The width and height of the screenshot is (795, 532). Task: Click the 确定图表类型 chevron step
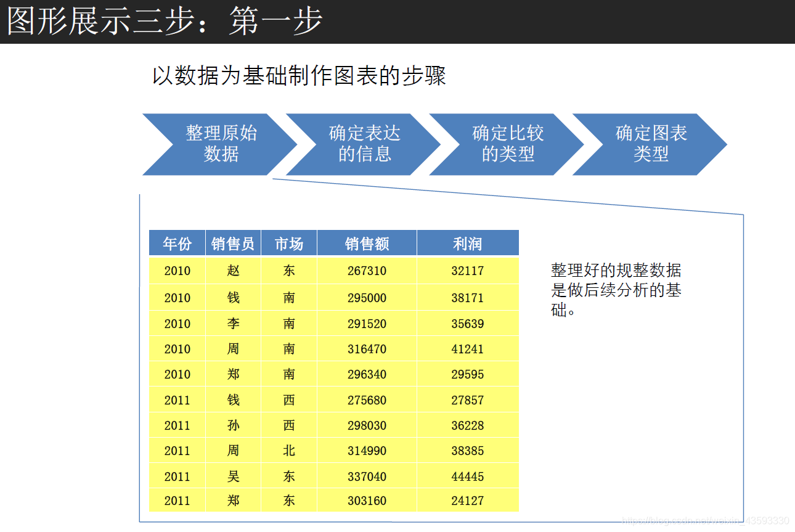tap(650, 144)
